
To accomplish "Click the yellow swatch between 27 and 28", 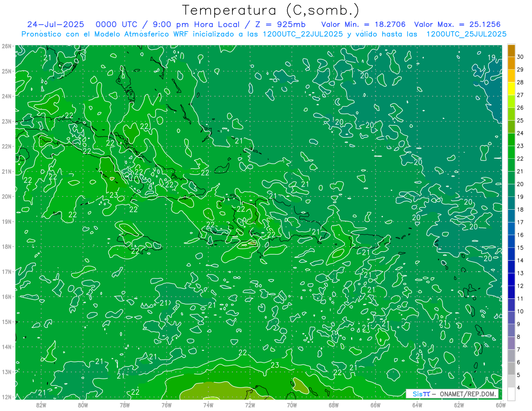I will 511,88.
